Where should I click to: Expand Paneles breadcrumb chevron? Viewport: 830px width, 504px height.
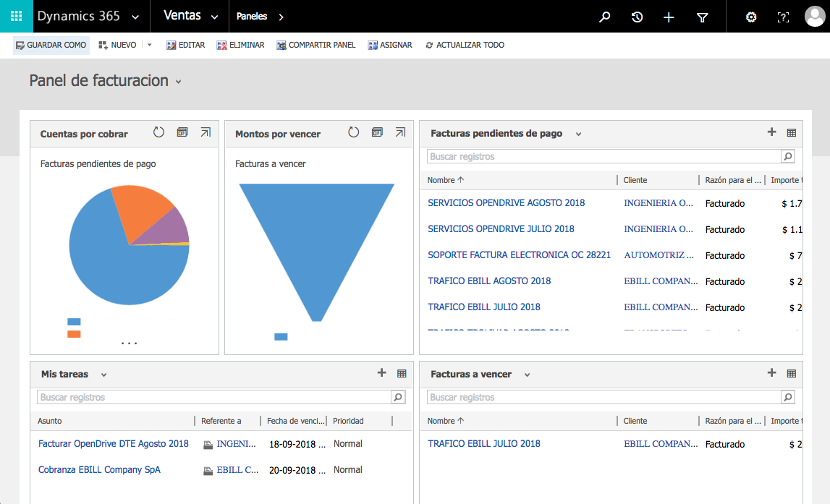pos(281,17)
